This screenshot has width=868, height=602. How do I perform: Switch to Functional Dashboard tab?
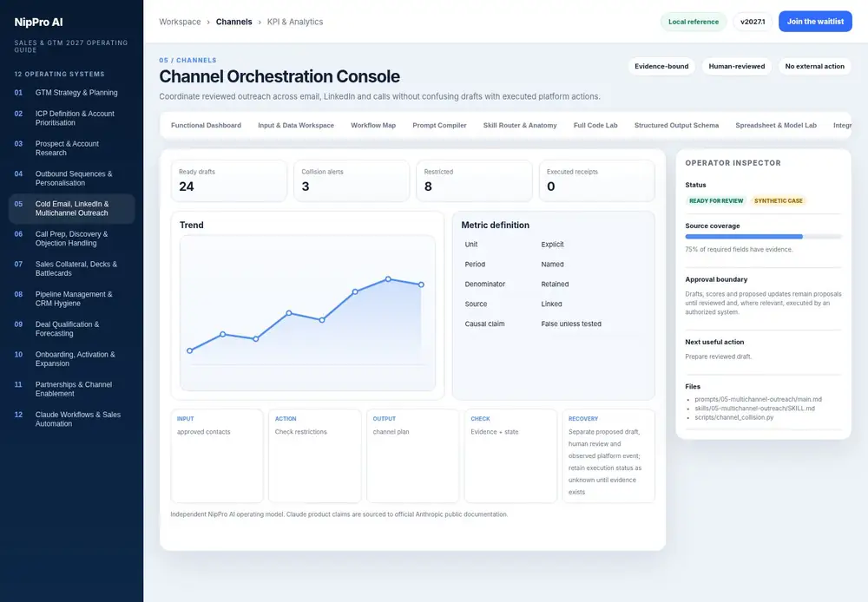[206, 125]
